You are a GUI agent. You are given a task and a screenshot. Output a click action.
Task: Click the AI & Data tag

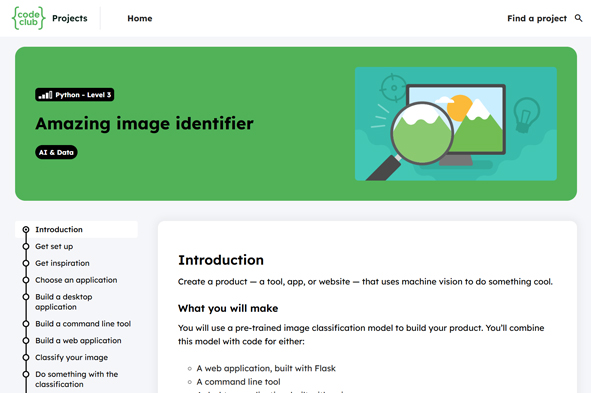(56, 152)
